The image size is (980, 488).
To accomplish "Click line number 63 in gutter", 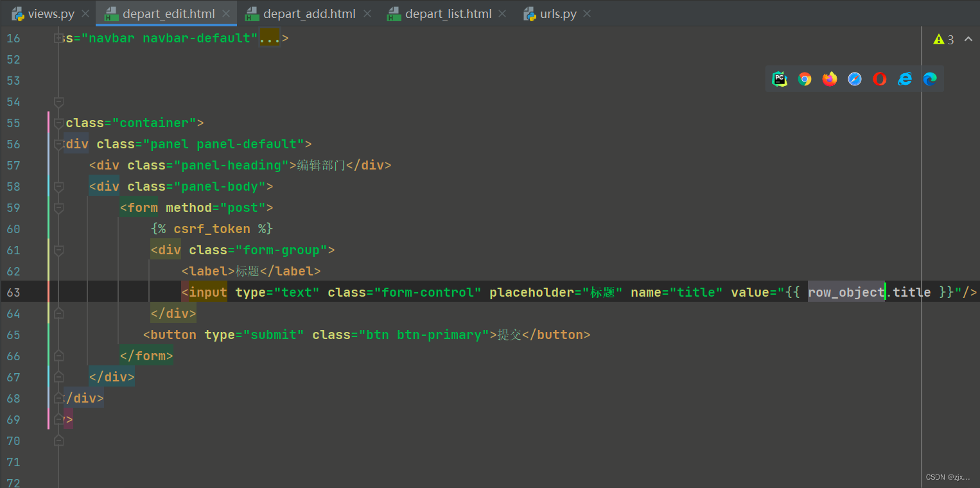I will pos(13,292).
